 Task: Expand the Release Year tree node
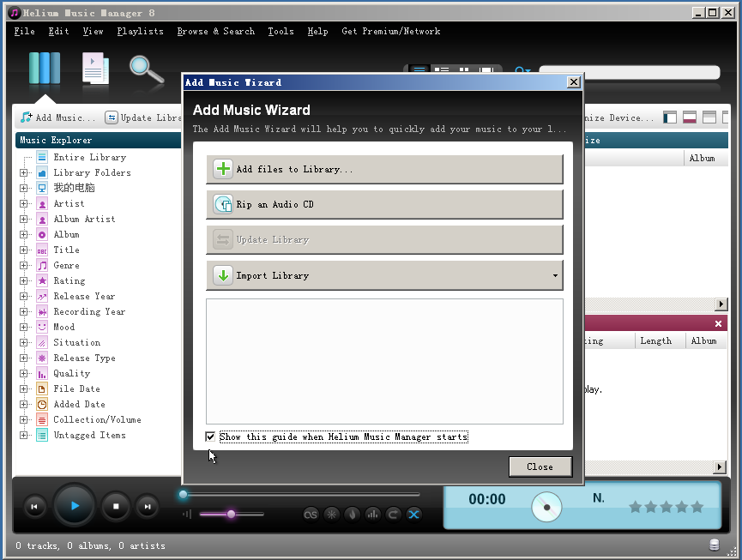pos(23,296)
